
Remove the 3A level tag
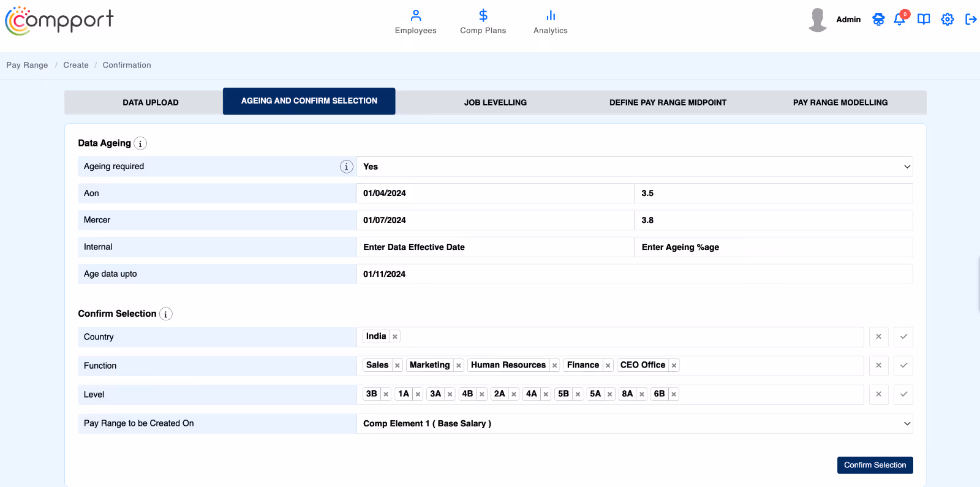[x=450, y=395]
